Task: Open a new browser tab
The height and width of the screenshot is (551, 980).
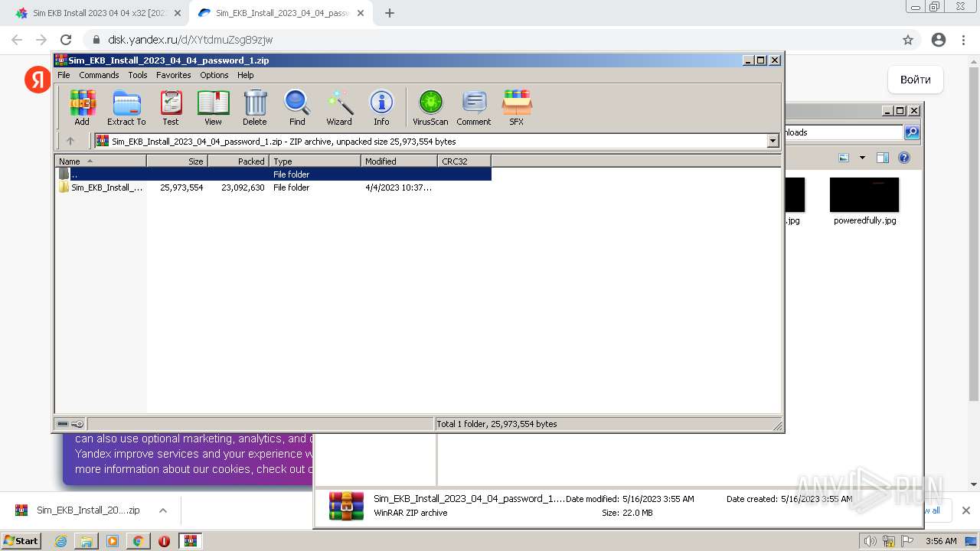Action: pyautogui.click(x=390, y=13)
